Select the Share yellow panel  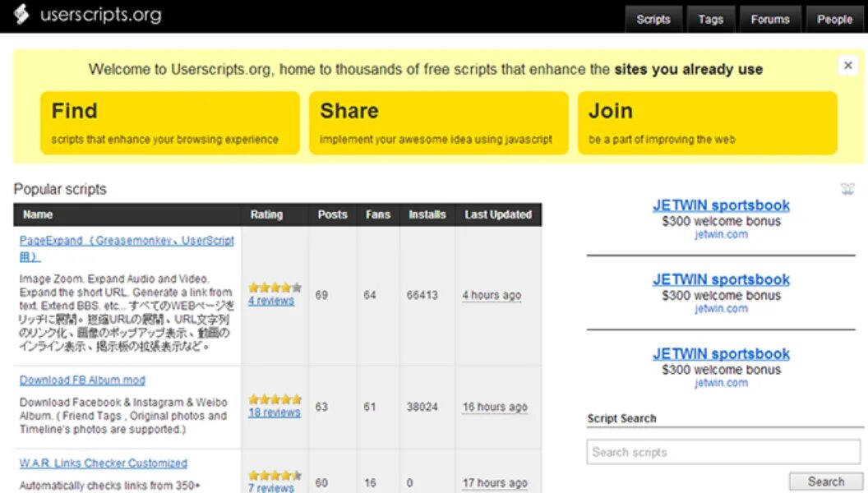[x=439, y=123]
